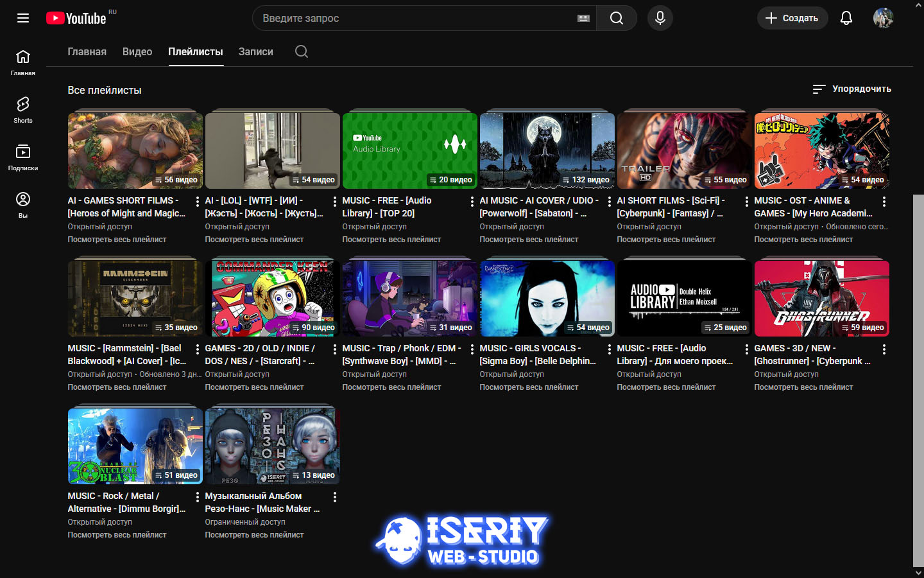The image size is (924, 578).
Task: Go to Подписки in the sidebar
Action: pos(23,156)
